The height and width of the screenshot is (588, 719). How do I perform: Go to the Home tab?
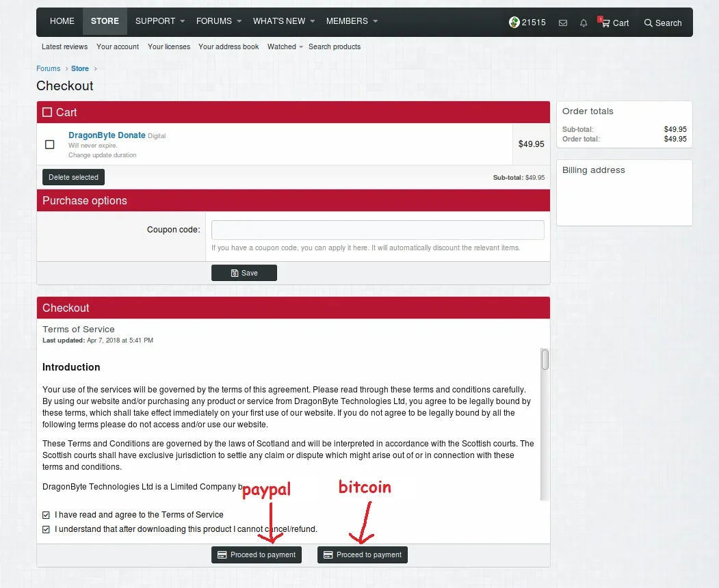click(x=62, y=21)
